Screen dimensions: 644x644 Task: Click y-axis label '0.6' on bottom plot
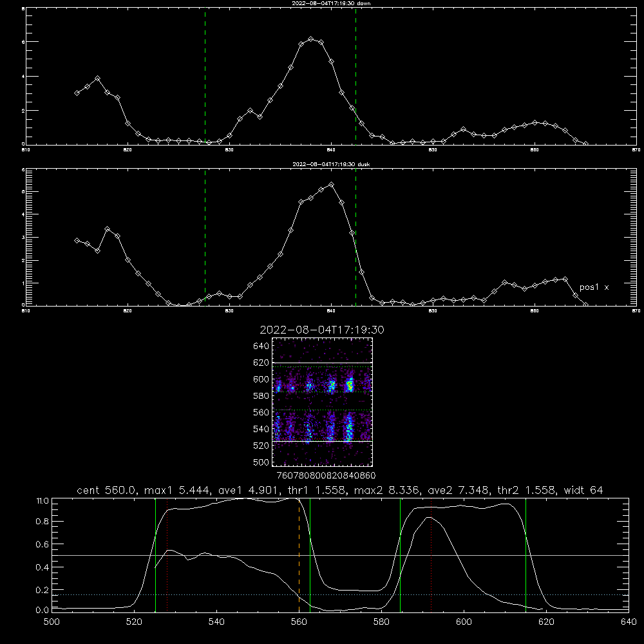tap(43, 544)
